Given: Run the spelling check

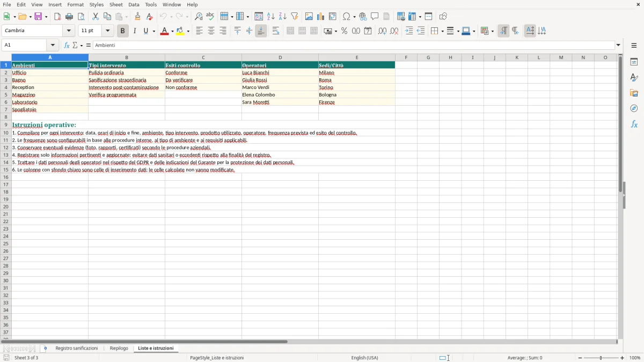Looking at the screenshot, I should click(x=210, y=17).
